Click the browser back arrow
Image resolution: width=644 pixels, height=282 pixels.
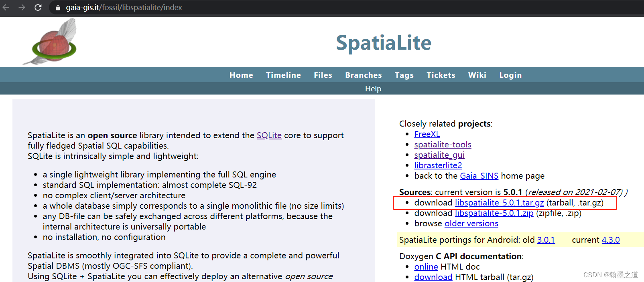pyautogui.click(x=6, y=8)
